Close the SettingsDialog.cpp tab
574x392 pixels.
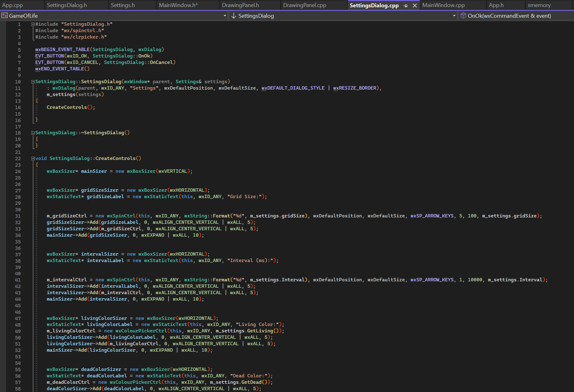[x=415, y=6]
